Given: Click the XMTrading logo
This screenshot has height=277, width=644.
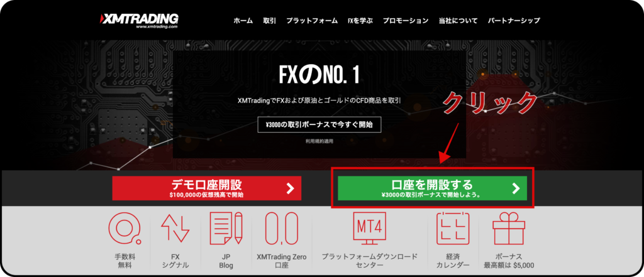Looking at the screenshot, I should (x=139, y=21).
